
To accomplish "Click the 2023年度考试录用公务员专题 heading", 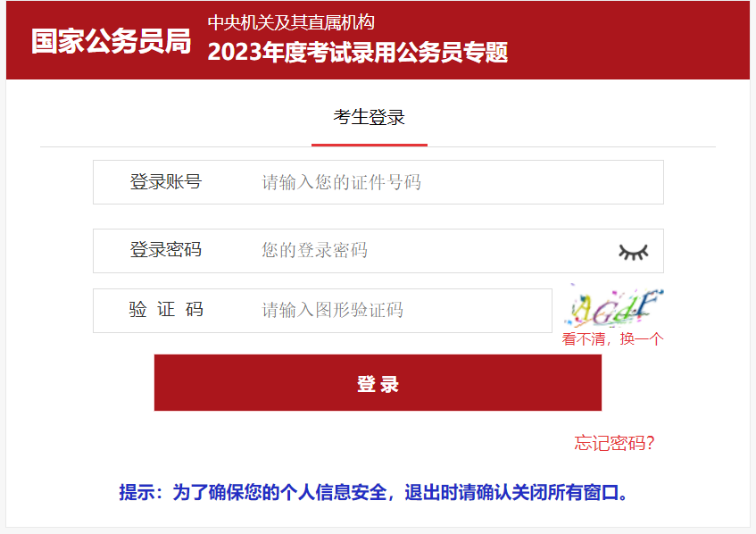I will pos(358,52).
